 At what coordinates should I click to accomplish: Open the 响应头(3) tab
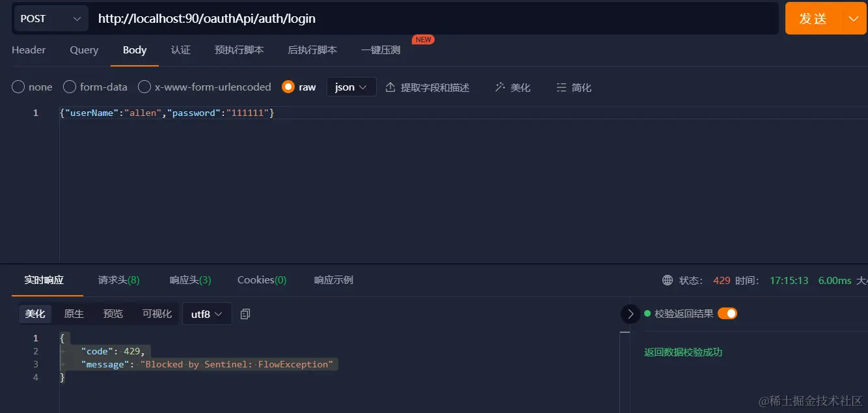coord(191,280)
